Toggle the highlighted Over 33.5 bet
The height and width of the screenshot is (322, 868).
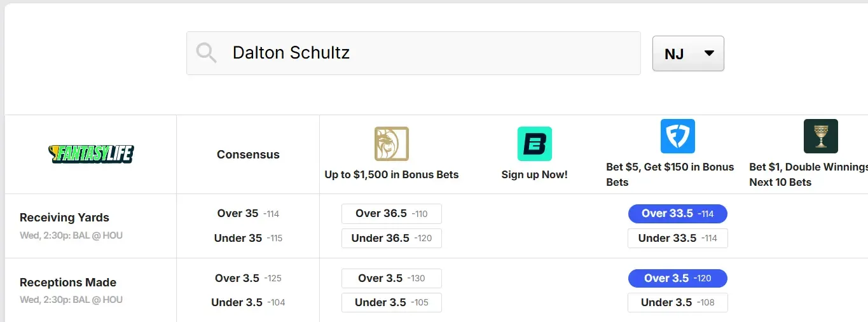[677, 214]
